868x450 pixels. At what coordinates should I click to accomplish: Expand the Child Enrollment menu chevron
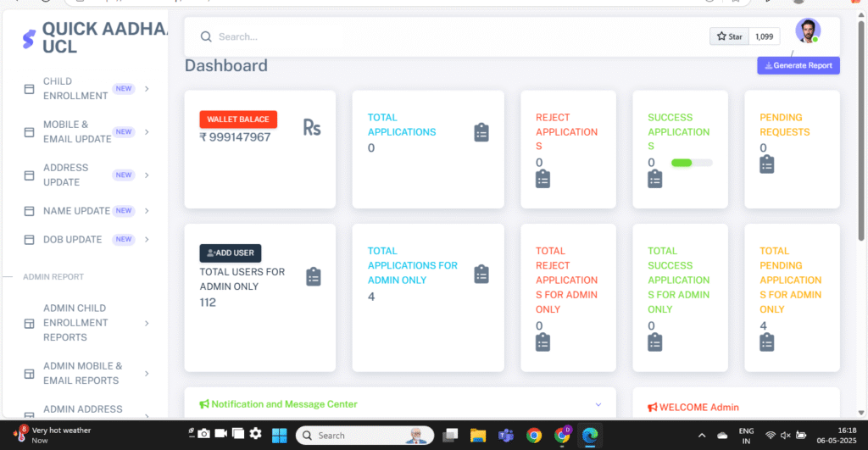coord(147,89)
